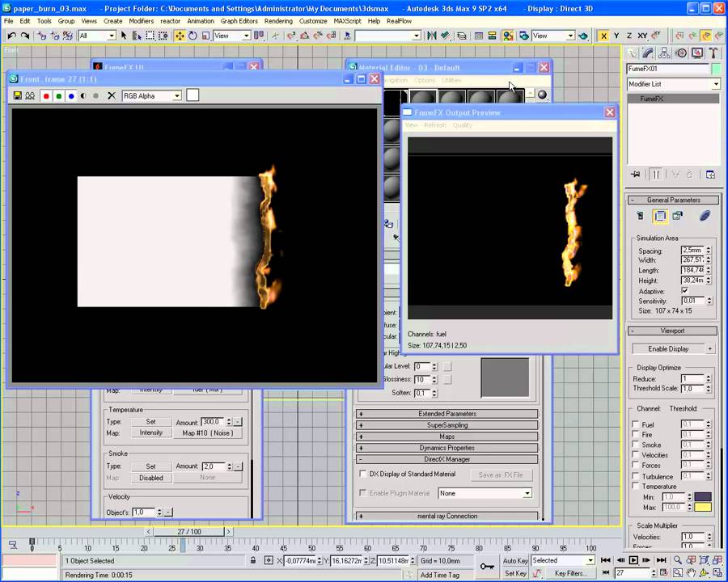
Task: Click the FumeFX01 object color swatch
Action: pos(716,69)
